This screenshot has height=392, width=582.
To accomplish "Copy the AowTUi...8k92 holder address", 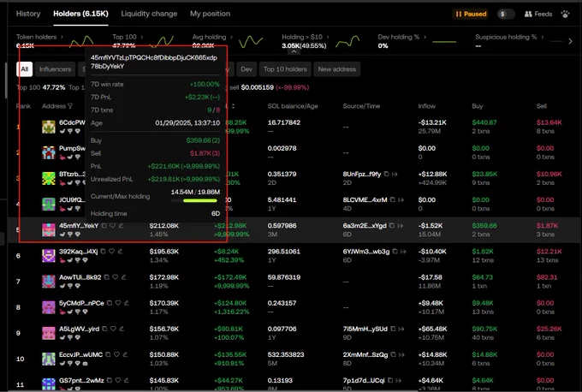I will click(x=106, y=277).
